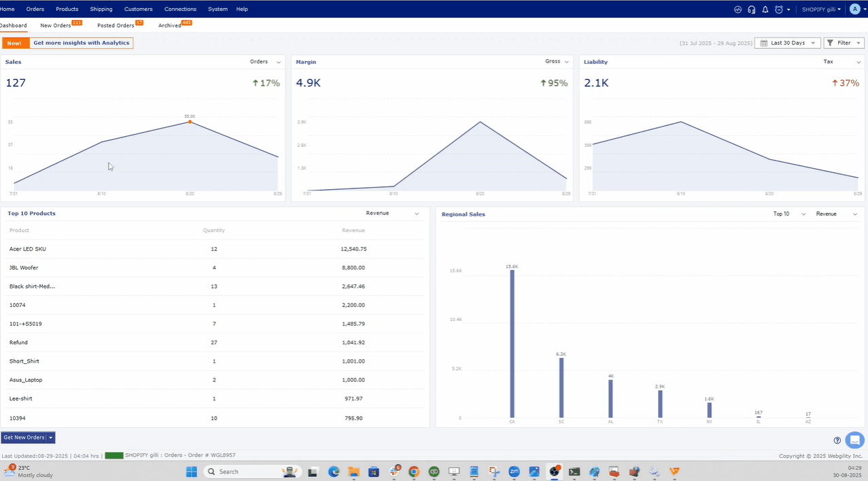Expand the Liability Tax dropdown
The height and width of the screenshot is (481, 868).
tap(841, 62)
